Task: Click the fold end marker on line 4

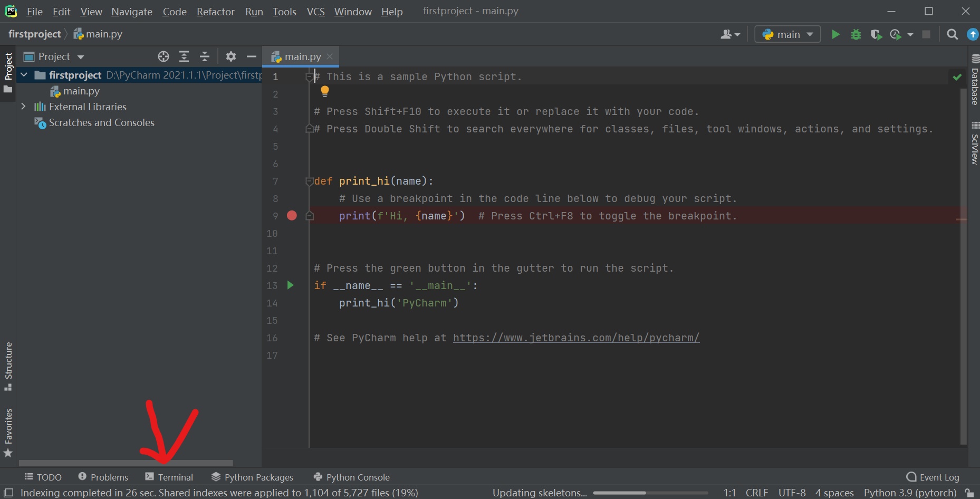Action: pyautogui.click(x=310, y=129)
